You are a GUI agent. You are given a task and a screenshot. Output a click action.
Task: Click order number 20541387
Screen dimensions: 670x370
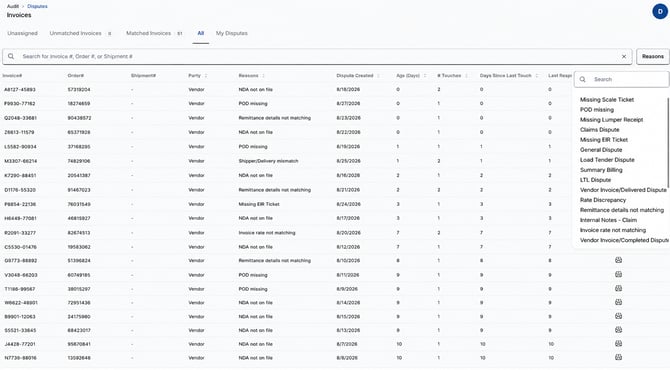[79, 176]
